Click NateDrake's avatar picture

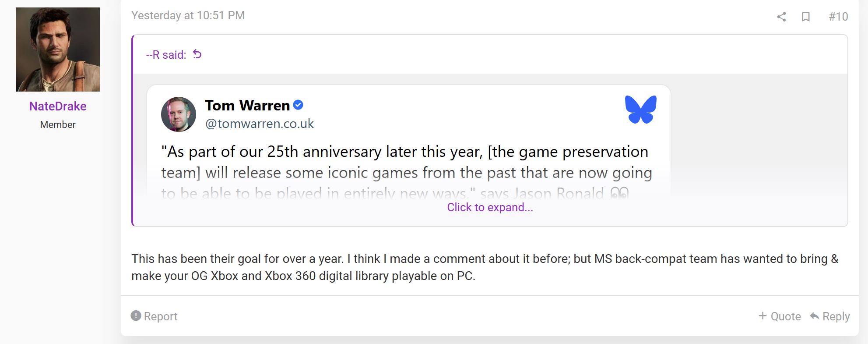[x=57, y=48]
